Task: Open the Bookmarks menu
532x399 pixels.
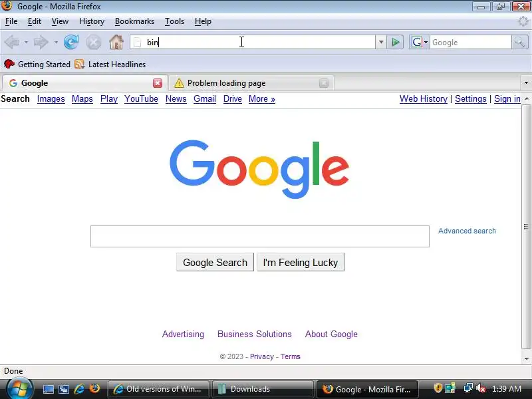Action: pos(134,21)
